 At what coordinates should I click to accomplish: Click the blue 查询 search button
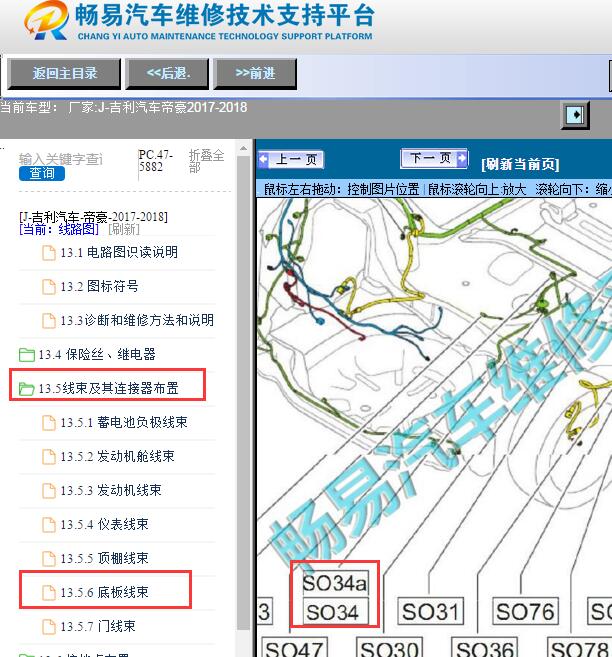click(x=42, y=173)
